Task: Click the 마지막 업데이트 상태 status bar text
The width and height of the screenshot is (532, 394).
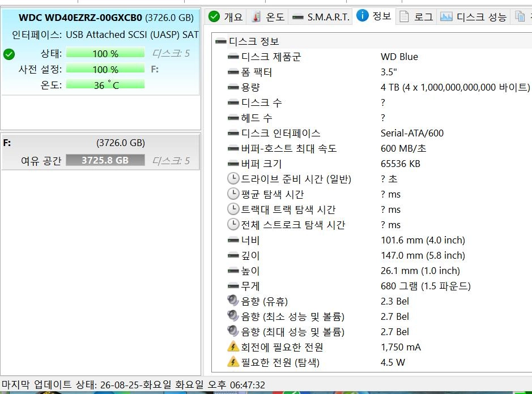Action: click(133, 385)
